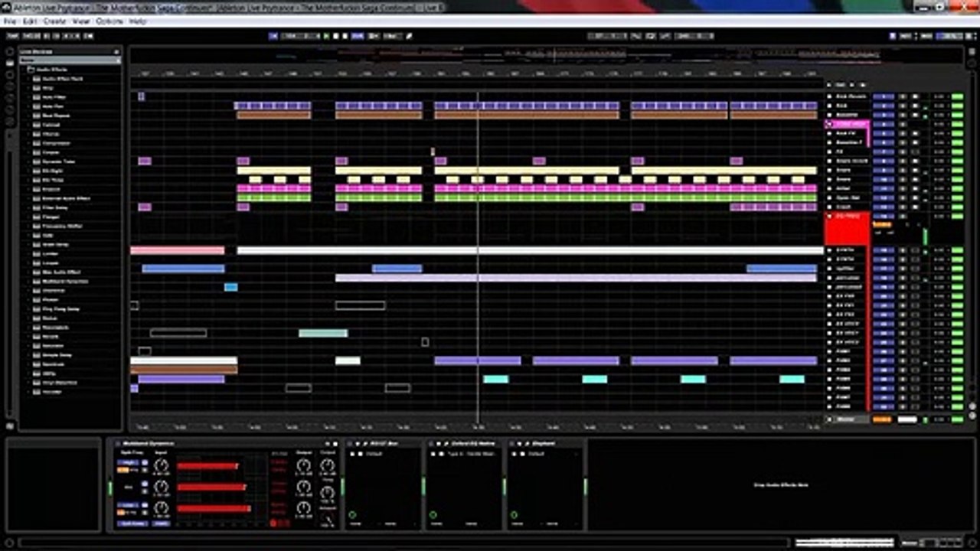Click the arrangement overview strip at top
This screenshot has width=980, height=551.
[547, 54]
